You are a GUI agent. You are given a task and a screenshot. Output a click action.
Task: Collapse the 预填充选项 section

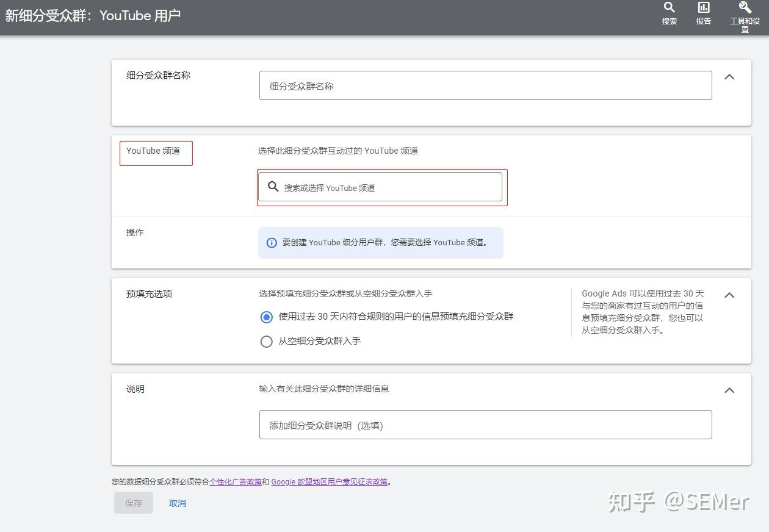click(x=729, y=295)
